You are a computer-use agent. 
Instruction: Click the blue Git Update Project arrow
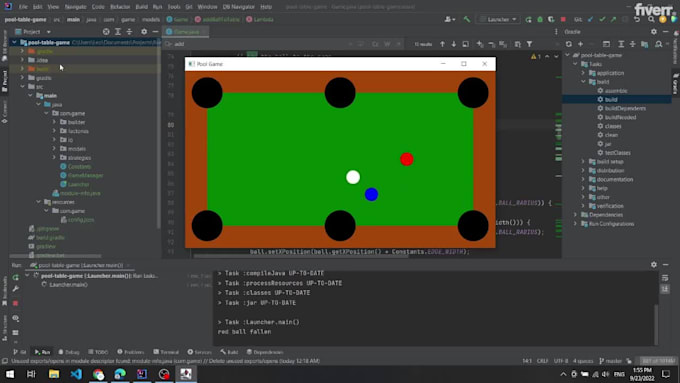pos(591,19)
